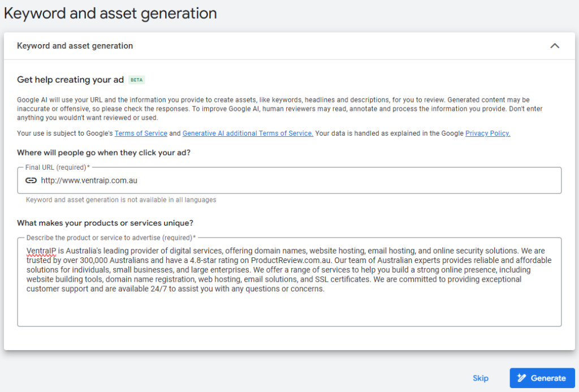The height and width of the screenshot is (392, 579).
Task: Open the Terms of Service link
Action: pyautogui.click(x=141, y=133)
